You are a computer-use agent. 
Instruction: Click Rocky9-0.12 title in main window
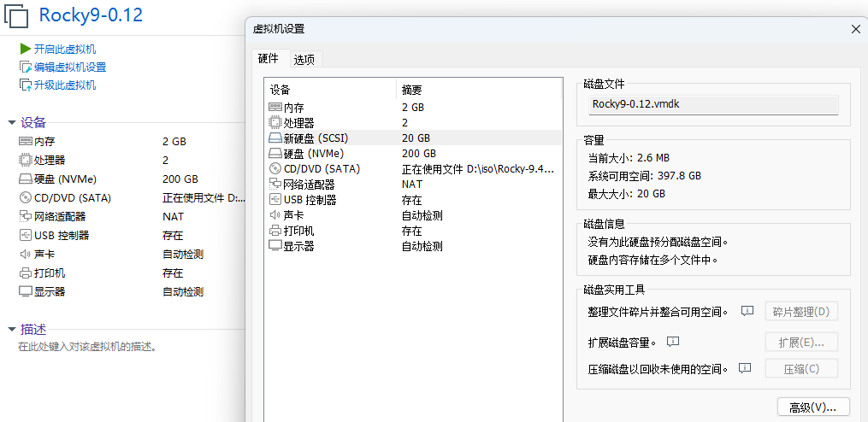91,15
